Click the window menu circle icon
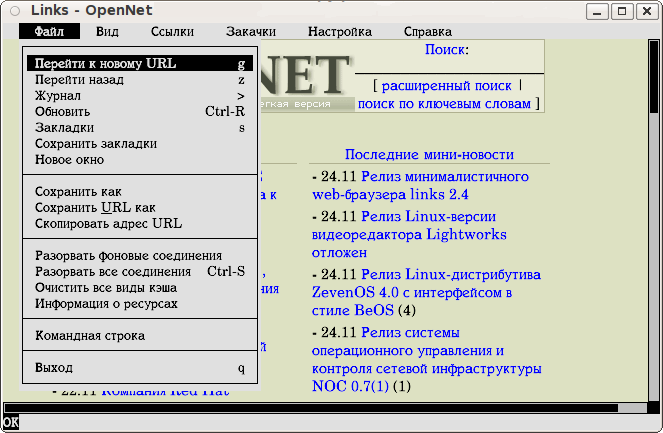The height and width of the screenshot is (433, 663). tap(15, 11)
